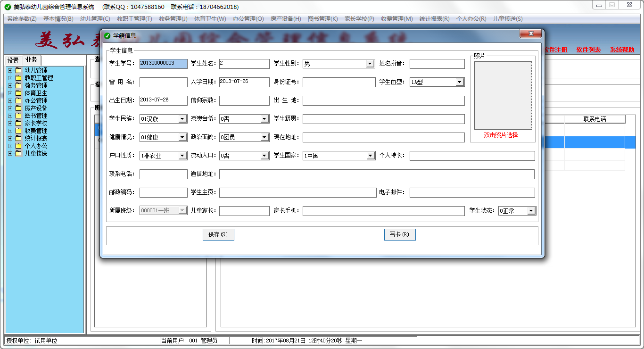Click the 入学日期 field

pos(244,82)
